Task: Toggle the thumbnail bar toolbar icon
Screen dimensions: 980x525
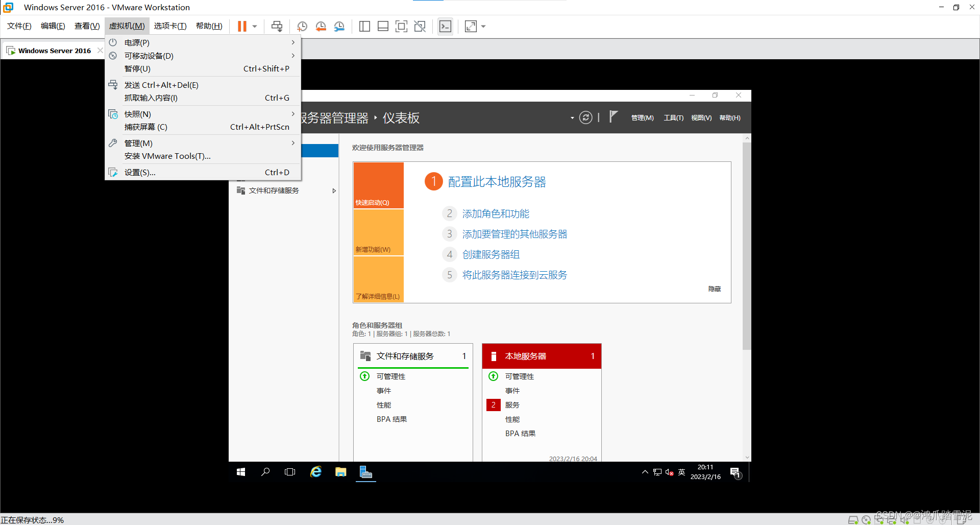Action: [383, 26]
